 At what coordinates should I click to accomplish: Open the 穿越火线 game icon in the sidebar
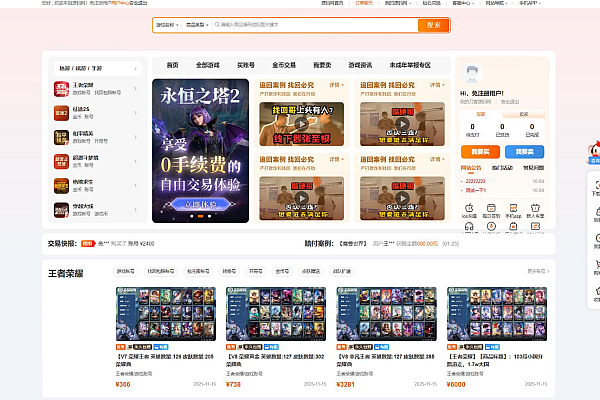click(61, 210)
